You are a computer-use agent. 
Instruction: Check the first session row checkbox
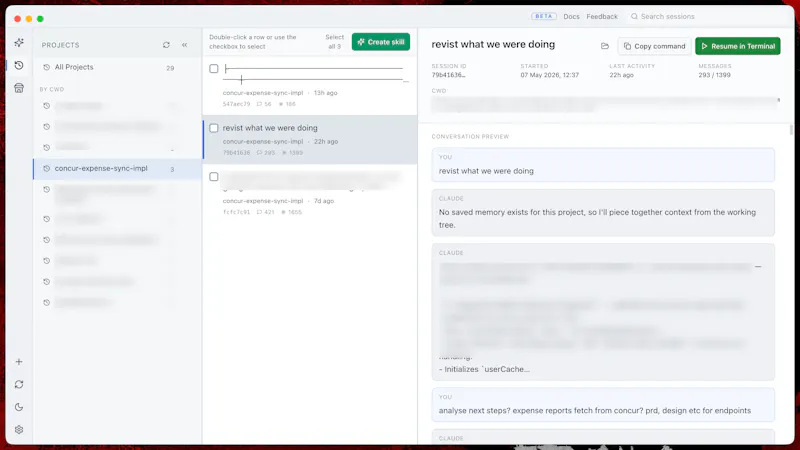pyautogui.click(x=214, y=68)
